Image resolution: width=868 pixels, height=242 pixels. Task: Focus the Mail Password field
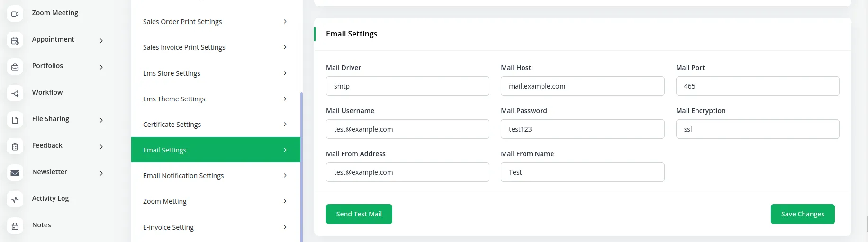582,129
